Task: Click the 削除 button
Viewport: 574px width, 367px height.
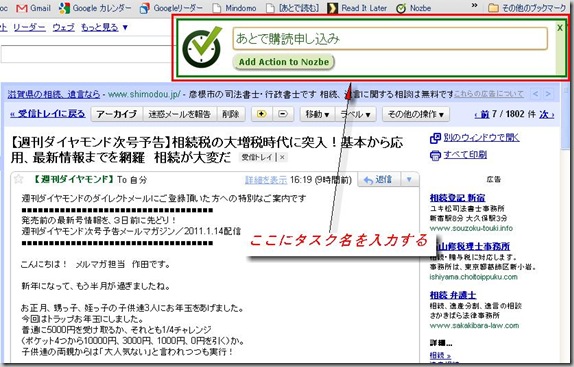Action: click(x=231, y=114)
